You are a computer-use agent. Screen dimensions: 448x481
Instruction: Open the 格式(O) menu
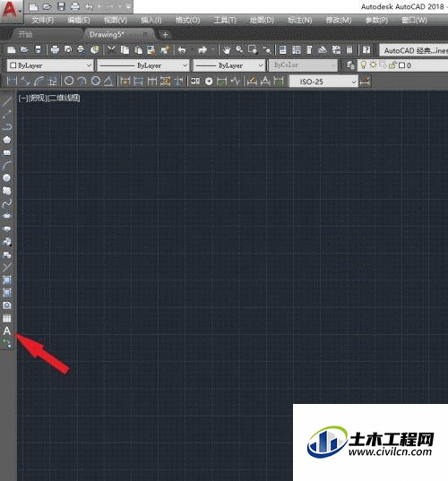pyautogui.click(x=188, y=21)
